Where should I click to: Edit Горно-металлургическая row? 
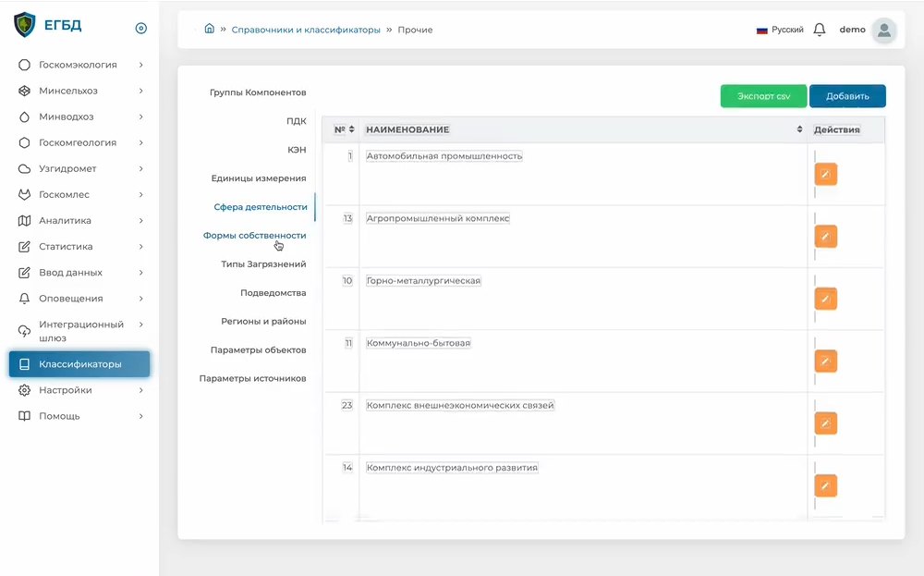pos(825,299)
